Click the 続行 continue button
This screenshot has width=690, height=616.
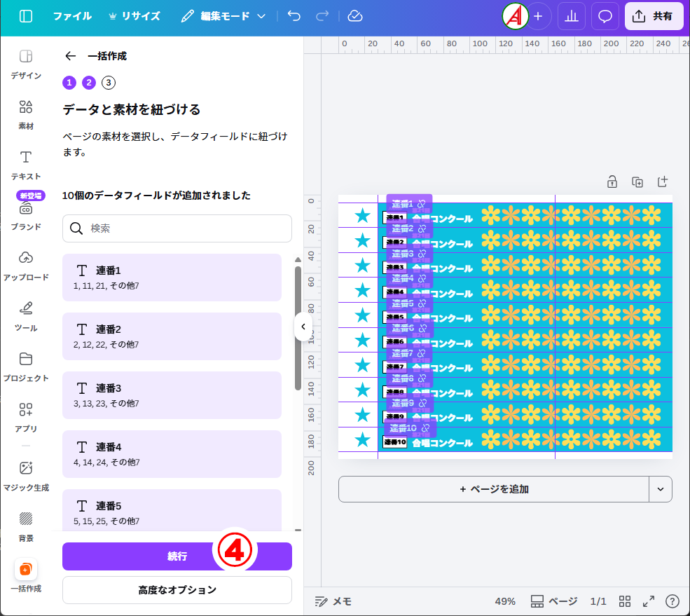coord(177,556)
